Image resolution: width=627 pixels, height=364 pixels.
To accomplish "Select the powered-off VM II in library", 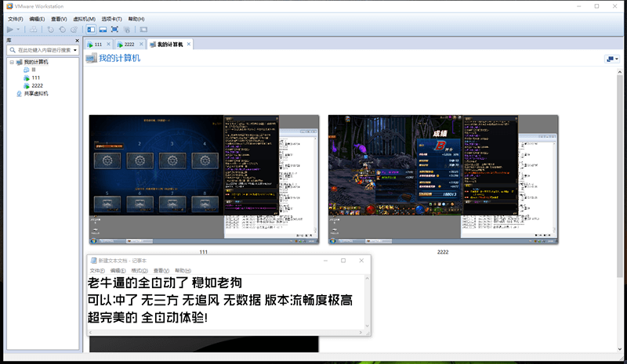I will (34, 70).
